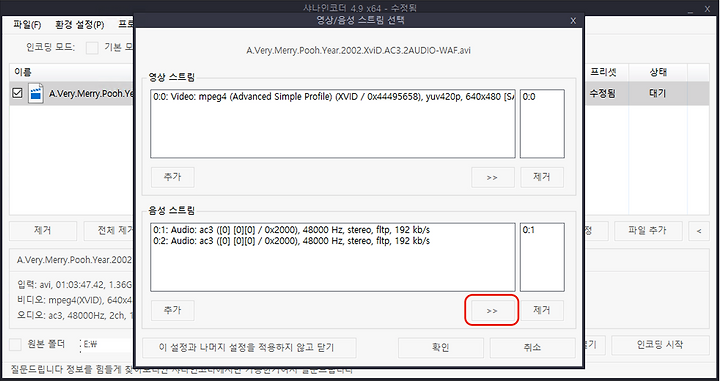The image size is (720, 381).
Task: Click 제거 under the video stream list
Action: point(542,177)
